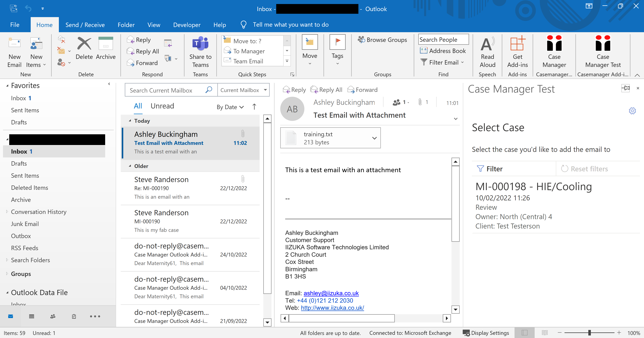Image resolution: width=644 pixels, height=338 pixels.
Task: Open the File tab
Action: pyautogui.click(x=15, y=25)
